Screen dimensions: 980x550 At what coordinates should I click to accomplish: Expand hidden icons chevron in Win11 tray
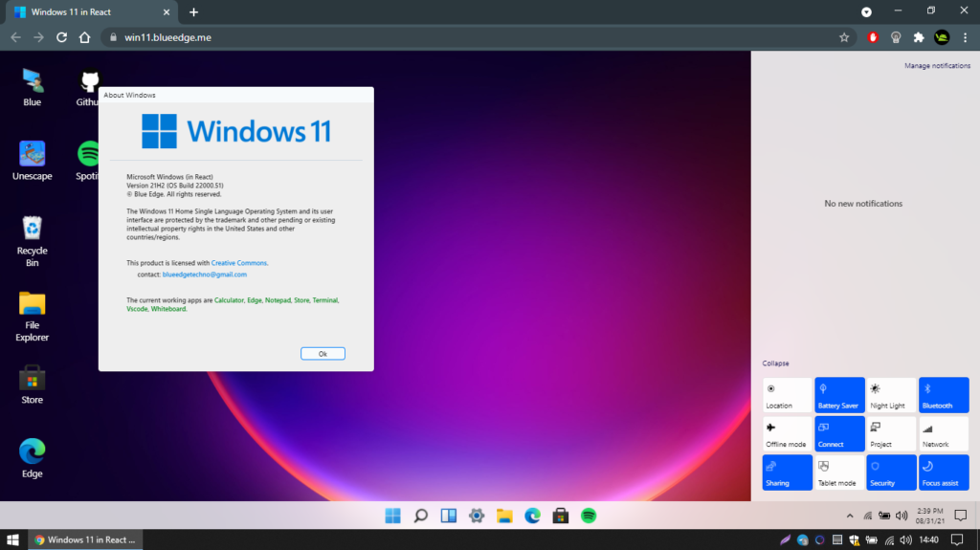[x=850, y=516]
